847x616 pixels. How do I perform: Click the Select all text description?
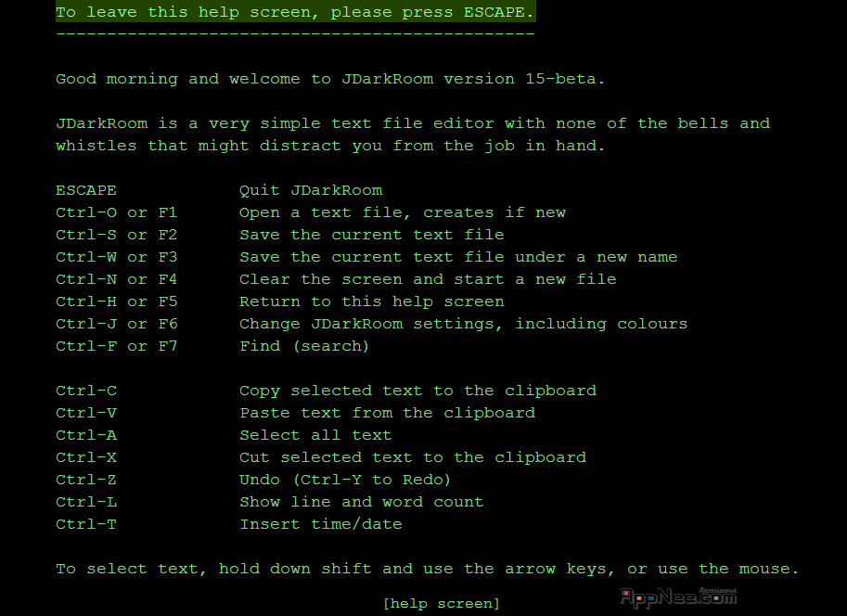pyautogui.click(x=315, y=435)
